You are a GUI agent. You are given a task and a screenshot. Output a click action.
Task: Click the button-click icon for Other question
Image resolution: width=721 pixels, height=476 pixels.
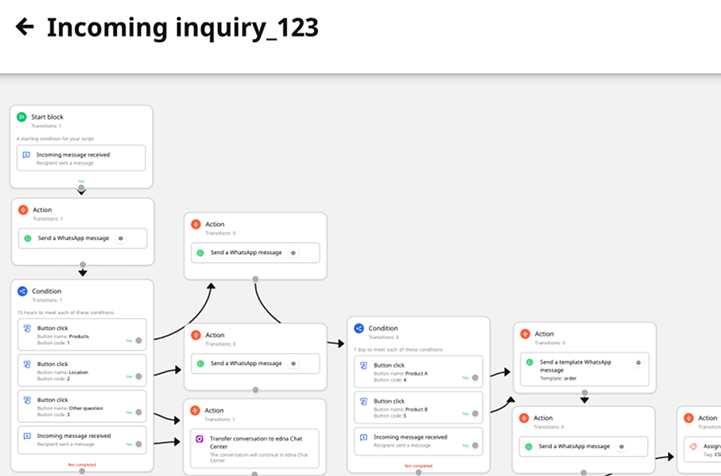pyautogui.click(x=27, y=400)
